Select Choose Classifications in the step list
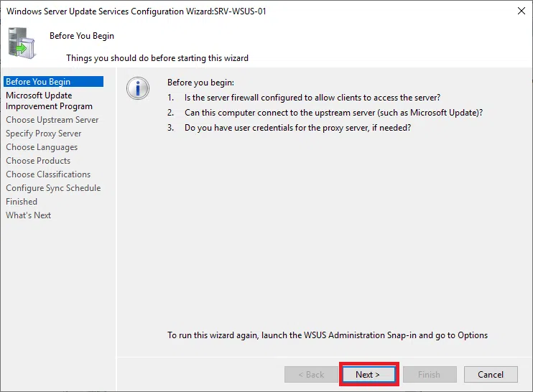Image resolution: width=533 pixels, height=392 pixels. pos(48,174)
